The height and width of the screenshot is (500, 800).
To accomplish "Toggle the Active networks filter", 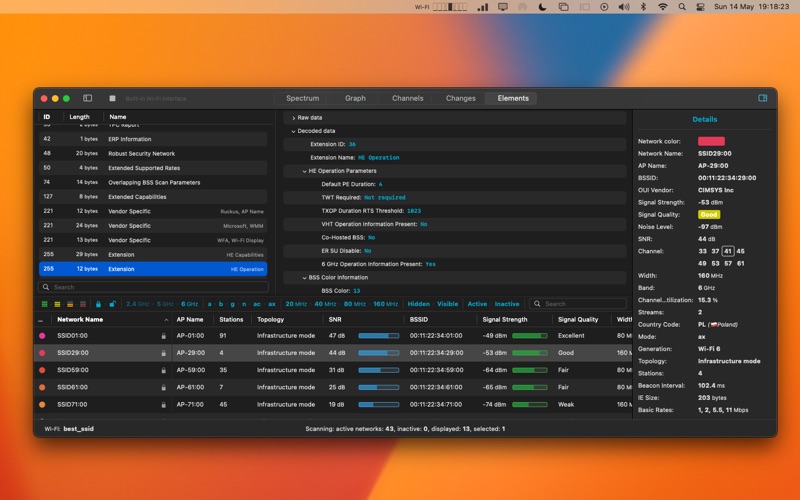I will point(477,304).
